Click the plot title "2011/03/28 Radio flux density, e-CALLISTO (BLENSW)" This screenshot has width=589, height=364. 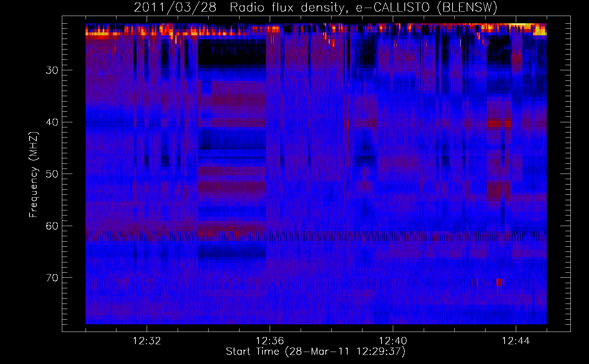tap(316, 7)
